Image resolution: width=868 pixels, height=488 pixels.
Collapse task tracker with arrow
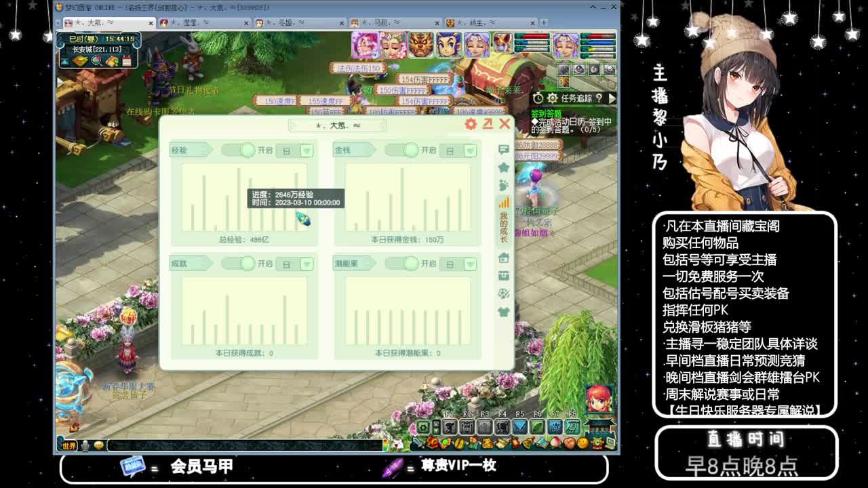612,98
